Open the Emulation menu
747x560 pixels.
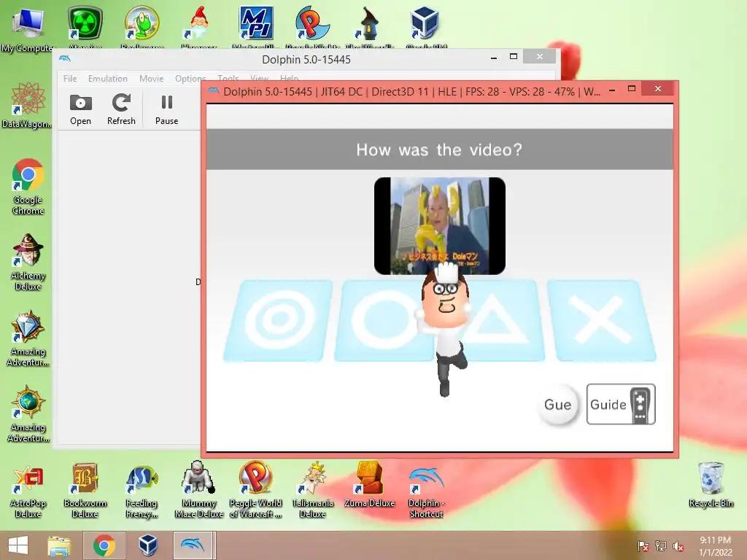point(108,79)
